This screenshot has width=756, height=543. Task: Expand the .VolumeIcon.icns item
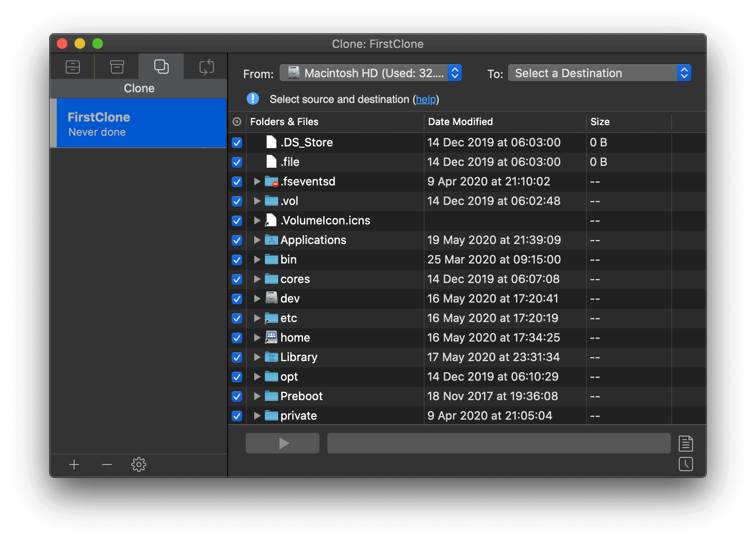point(257,220)
